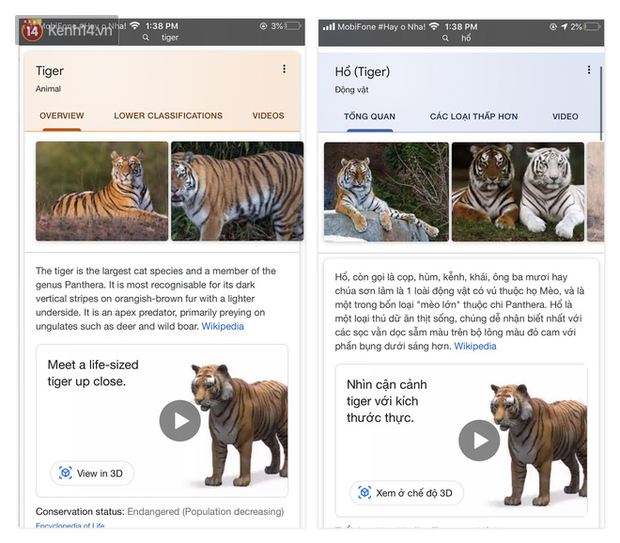Click the search magnifier icon beside 'tiger'

pyautogui.click(x=146, y=37)
